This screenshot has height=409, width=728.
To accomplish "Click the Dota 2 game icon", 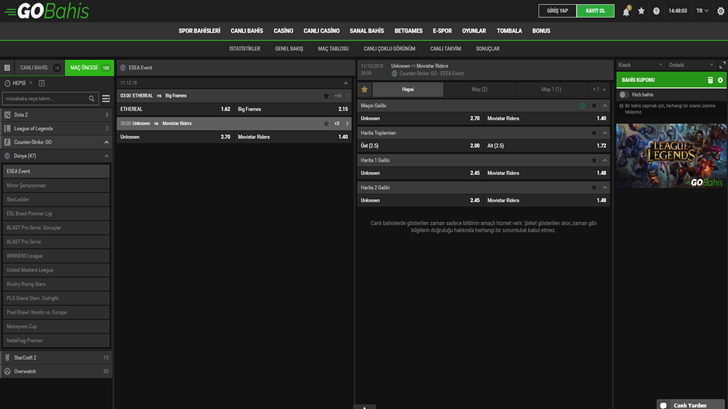I will (x=7, y=115).
